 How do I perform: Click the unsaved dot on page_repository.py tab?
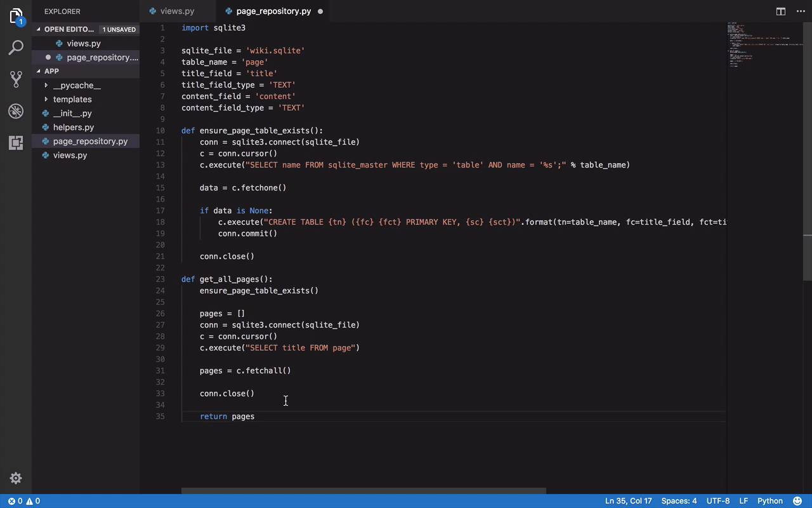(x=320, y=11)
